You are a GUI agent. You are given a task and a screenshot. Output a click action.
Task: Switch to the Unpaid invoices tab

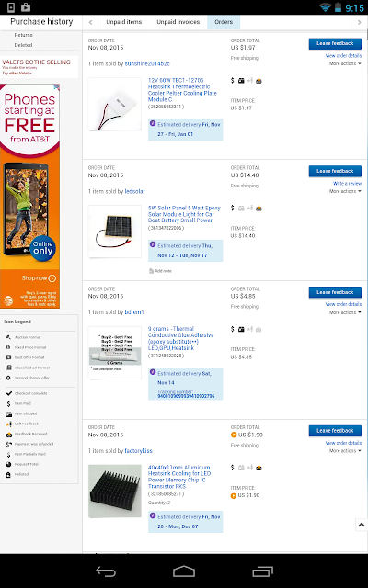point(178,22)
